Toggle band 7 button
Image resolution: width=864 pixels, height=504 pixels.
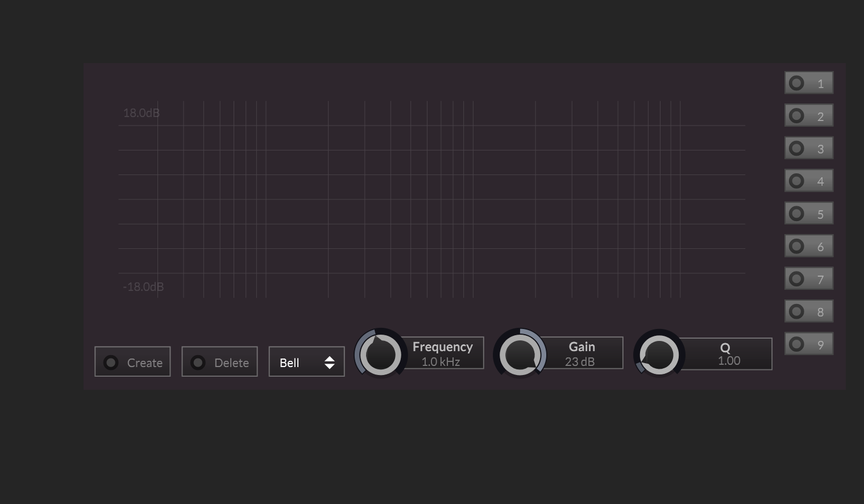pyautogui.click(x=809, y=279)
